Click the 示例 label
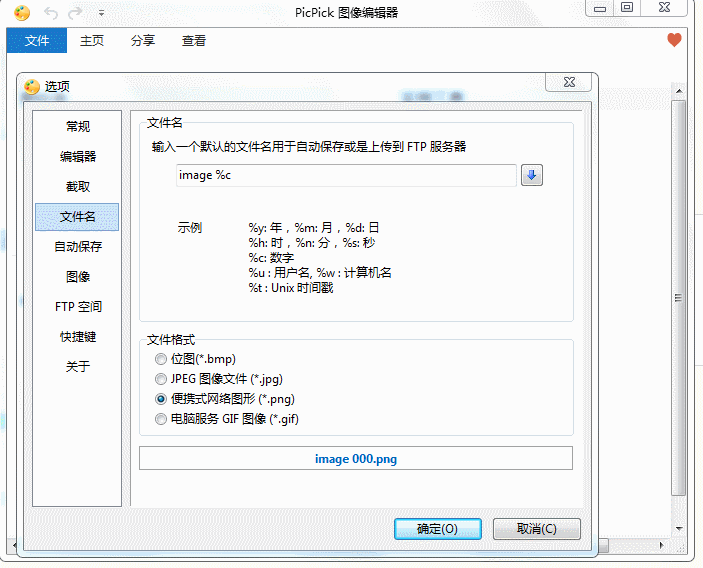The image size is (703, 568). (x=190, y=228)
